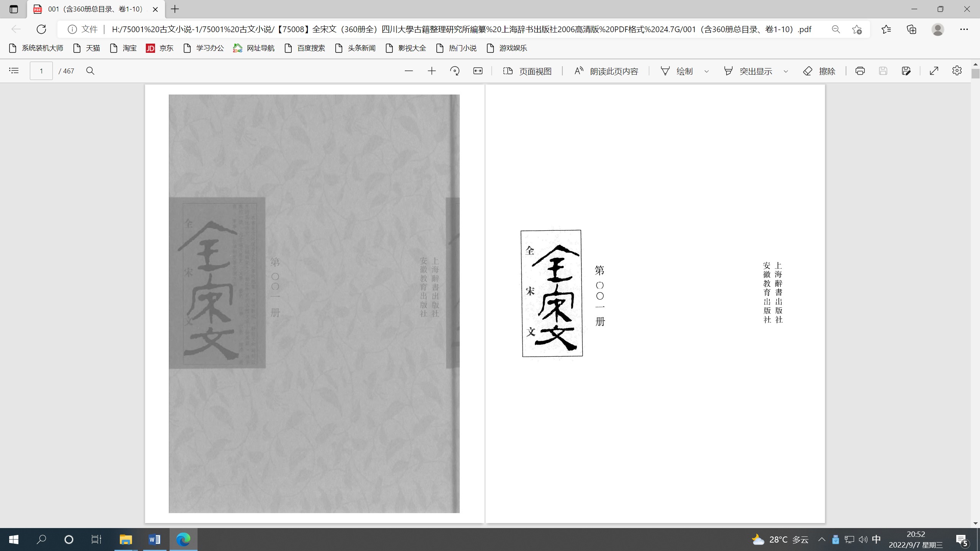
Task: Click the address bar URL
Action: 461,29
